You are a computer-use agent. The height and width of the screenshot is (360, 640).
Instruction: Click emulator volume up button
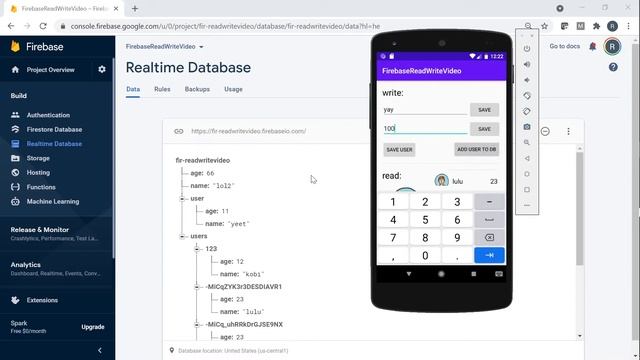(527, 64)
